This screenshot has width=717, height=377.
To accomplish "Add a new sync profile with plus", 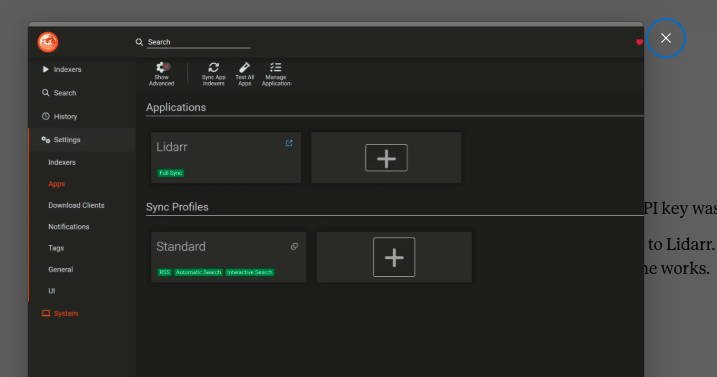I will tap(394, 257).
